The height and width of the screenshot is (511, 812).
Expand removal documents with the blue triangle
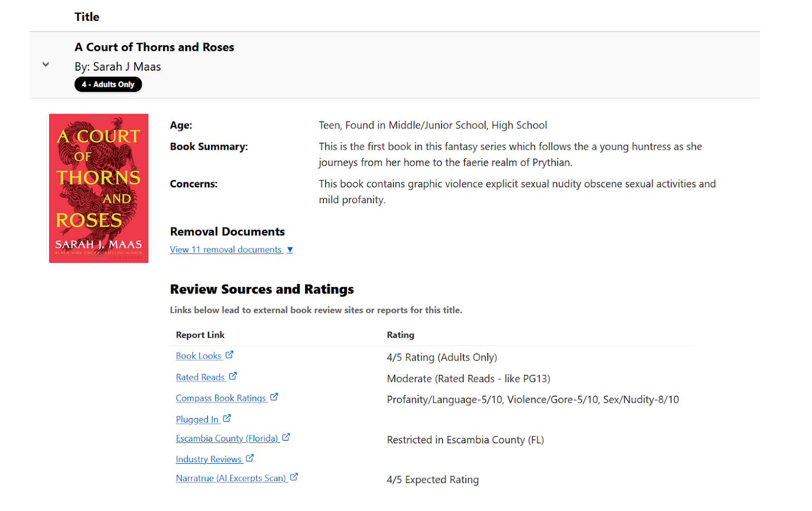click(290, 250)
